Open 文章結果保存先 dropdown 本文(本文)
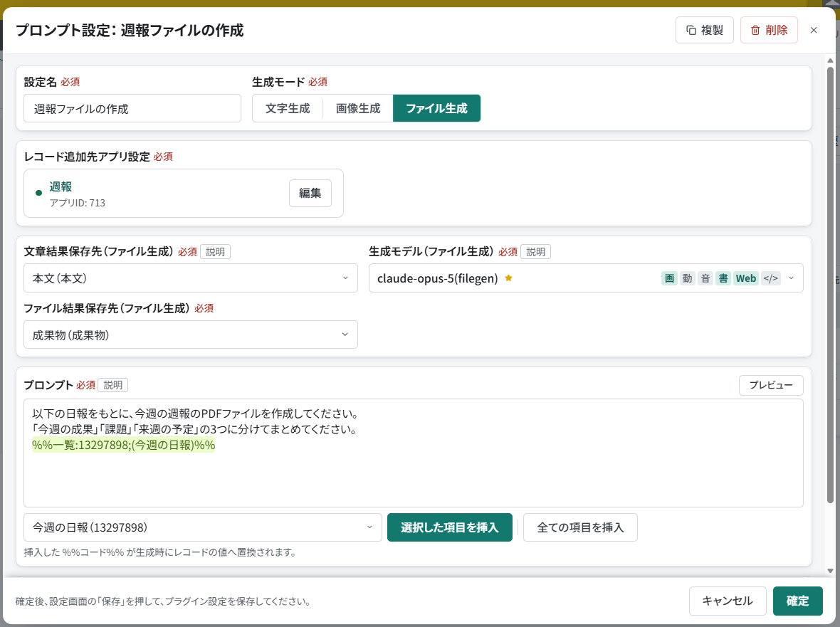The image size is (840, 627). pos(191,278)
